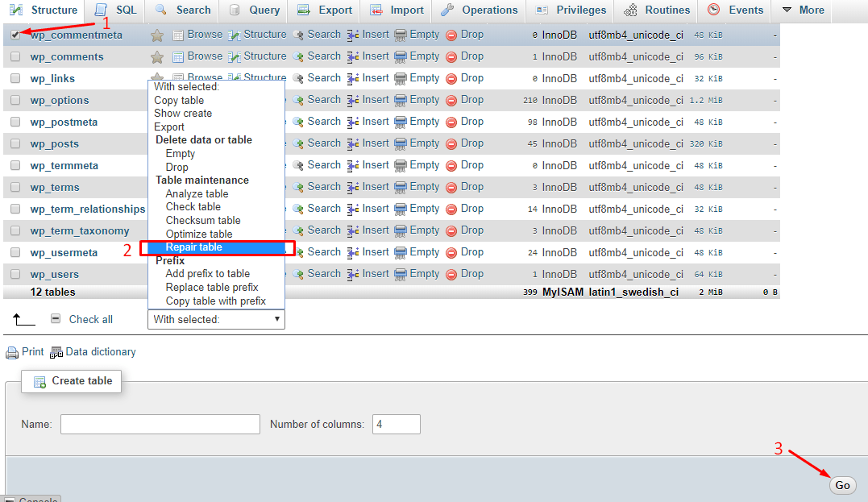The height and width of the screenshot is (502, 868).
Task: Click the Drop icon in wp_termmeta row
Action: 451,165
